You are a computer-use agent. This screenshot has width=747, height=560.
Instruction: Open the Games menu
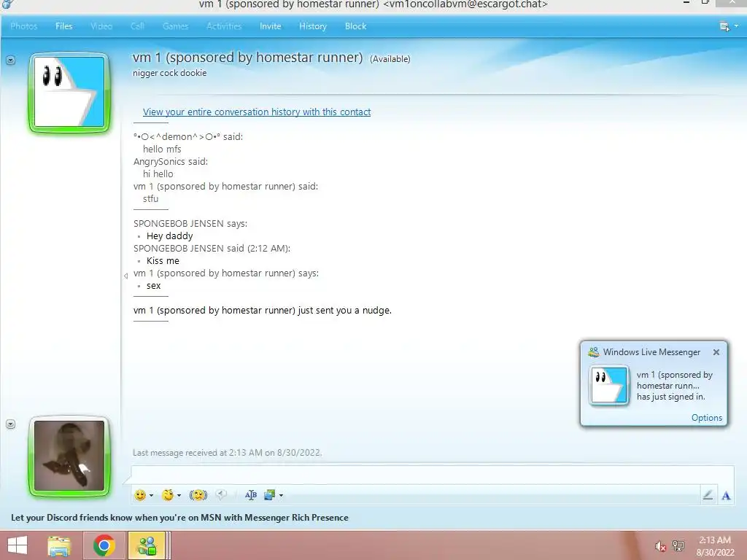[x=175, y=26]
